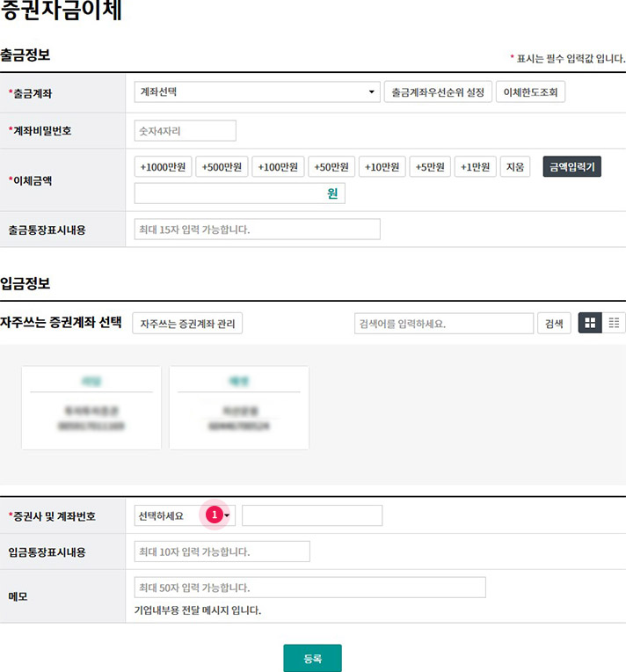Click 자주쓰는 증권계좌 관리 button
The height and width of the screenshot is (672, 626).
(x=187, y=323)
